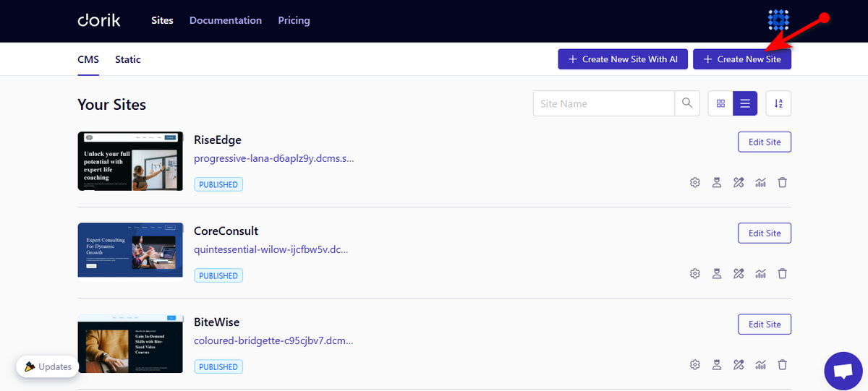Click PUBLISHED badge under BiteWise
The width and height of the screenshot is (868, 391).
[218, 366]
